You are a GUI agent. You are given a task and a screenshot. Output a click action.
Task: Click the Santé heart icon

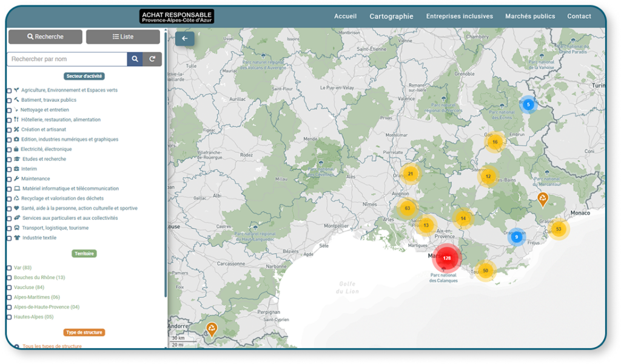coord(16,208)
